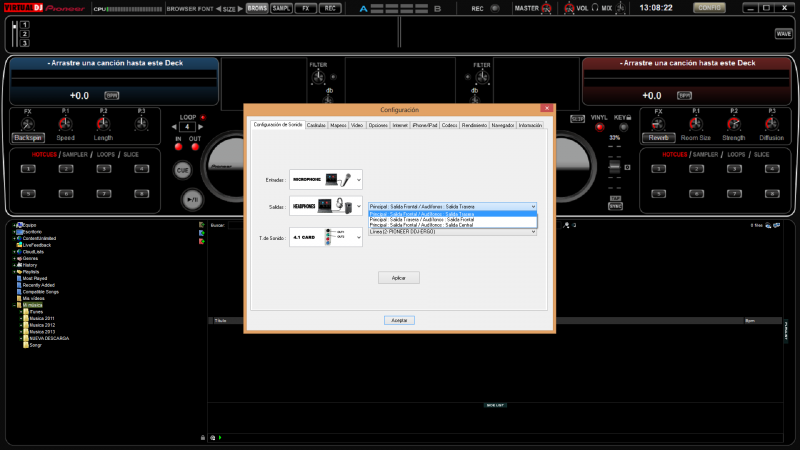This screenshot has width=800, height=450.
Task: Select the SAMPL panel button
Action: (281, 8)
